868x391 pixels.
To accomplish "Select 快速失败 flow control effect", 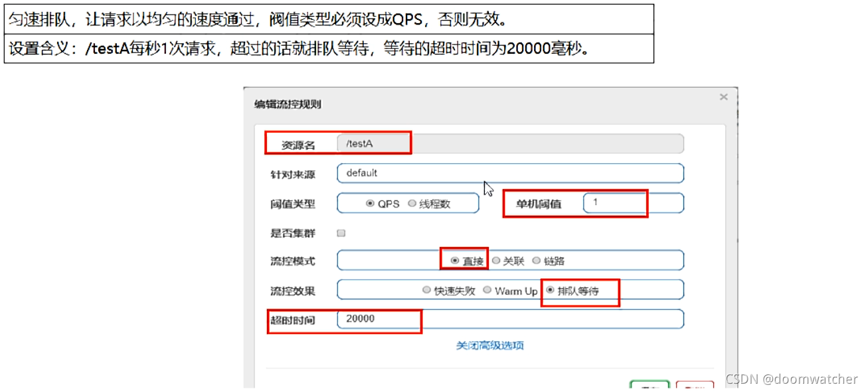I will point(427,289).
